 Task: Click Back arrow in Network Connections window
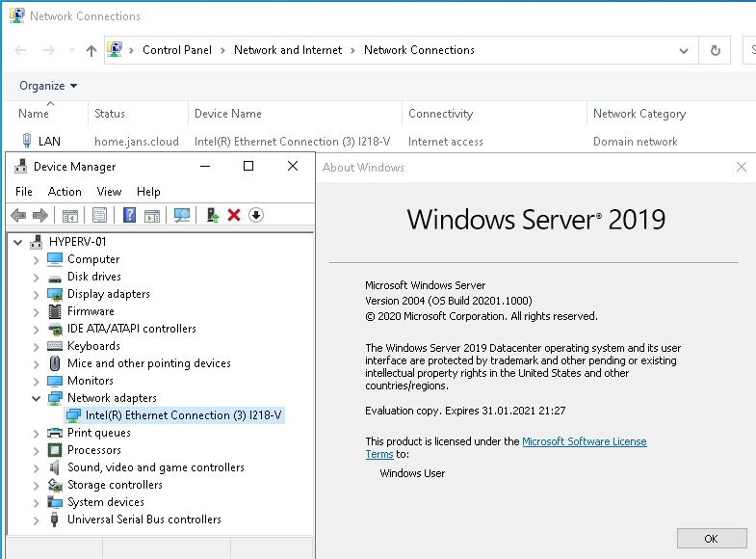click(x=20, y=50)
